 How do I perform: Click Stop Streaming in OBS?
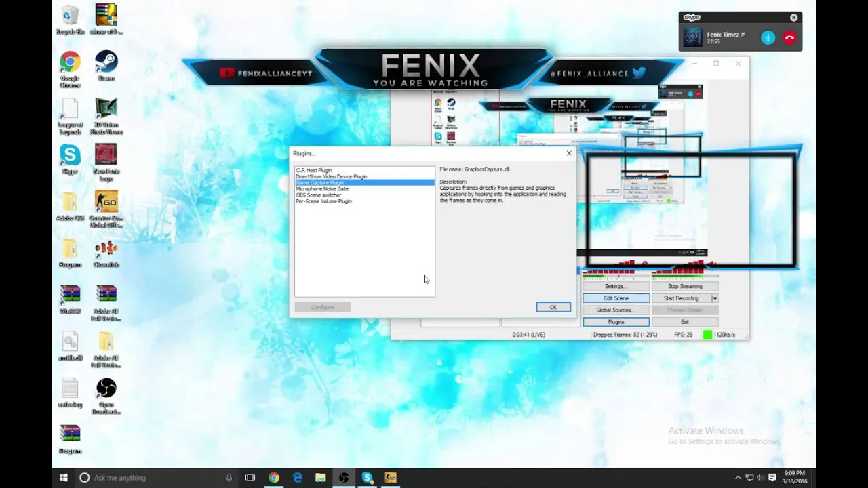click(x=685, y=286)
